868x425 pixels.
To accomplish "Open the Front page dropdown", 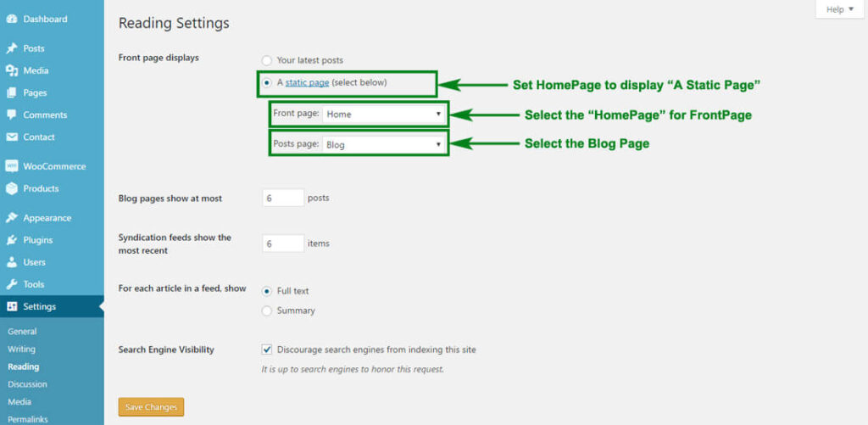I will (x=384, y=114).
